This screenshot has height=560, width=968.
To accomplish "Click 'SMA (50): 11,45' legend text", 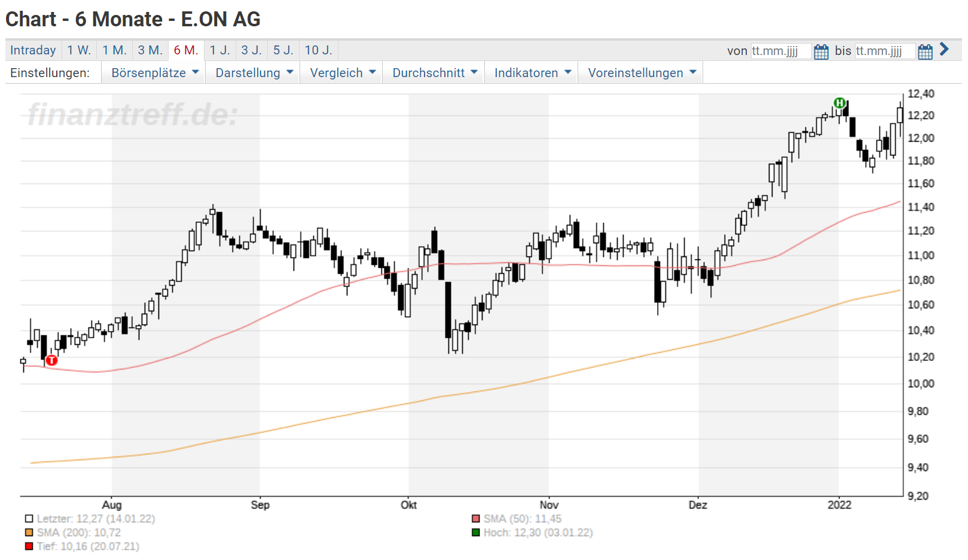I will (523, 519).
